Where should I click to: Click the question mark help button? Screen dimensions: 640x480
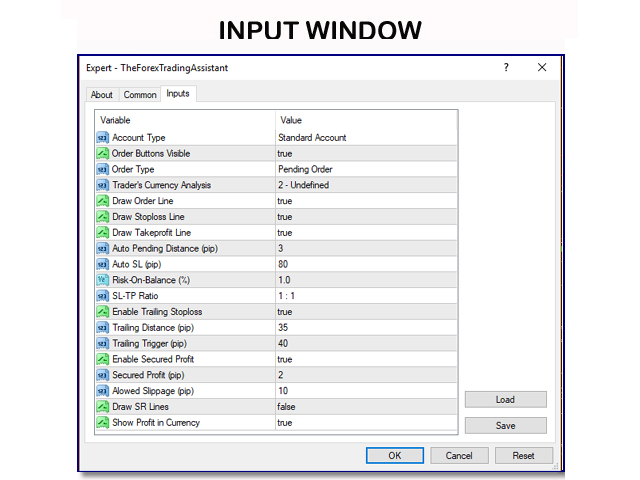[x=506, y=68]
